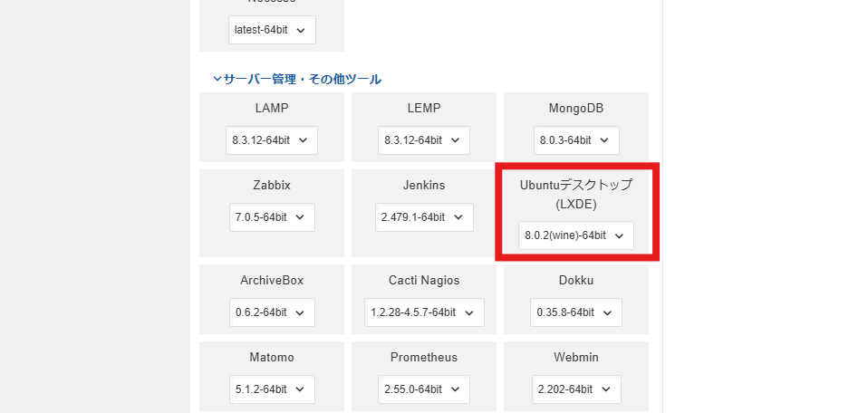Viewport: 868px width, 413px height.
Task: Select the Webmin application tile
Action: [x=575, y=357]
